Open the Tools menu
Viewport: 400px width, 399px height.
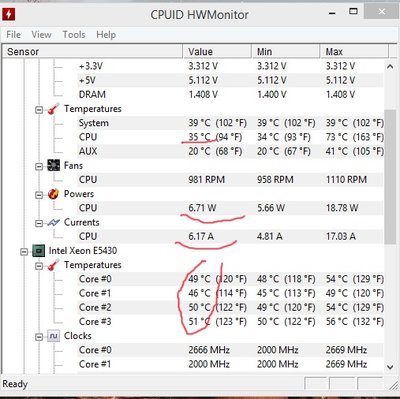pyautogui.click(x=74, y=35)
